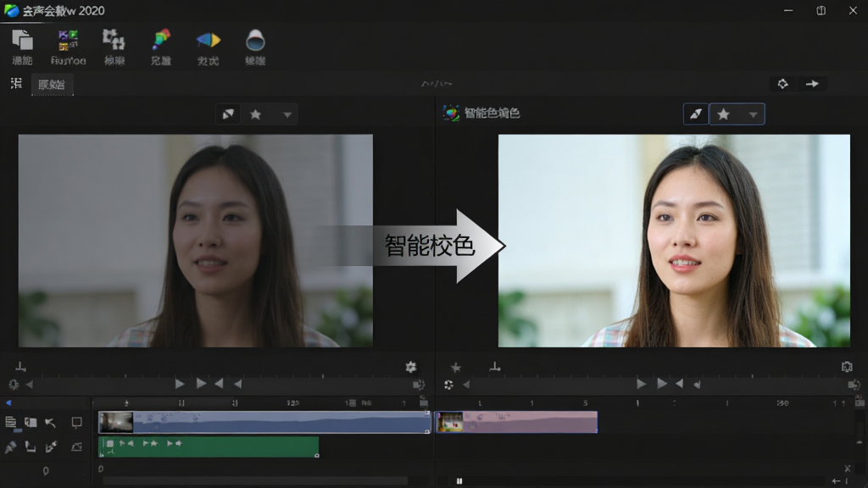Click the list lines tool icon beside the timeline
The width and height of the screenshot is (868, 488).
[x=10, y=424]
